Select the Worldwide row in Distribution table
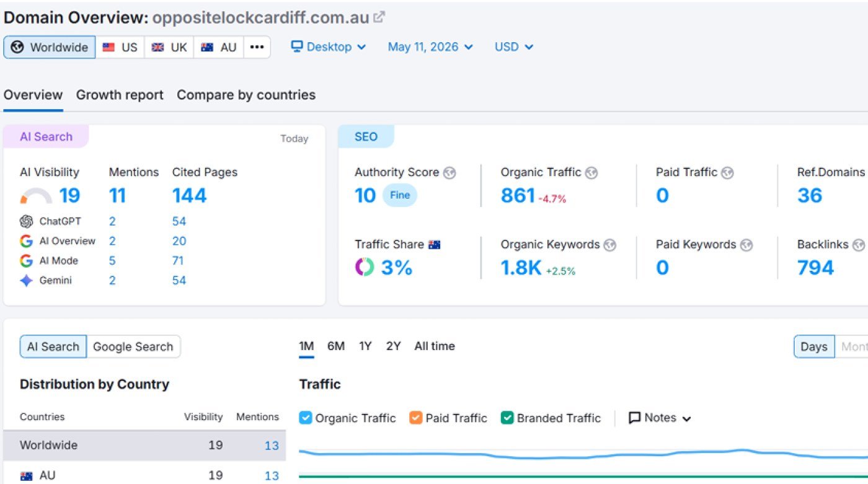Screen dimensions: 868x484 (144, 446)
